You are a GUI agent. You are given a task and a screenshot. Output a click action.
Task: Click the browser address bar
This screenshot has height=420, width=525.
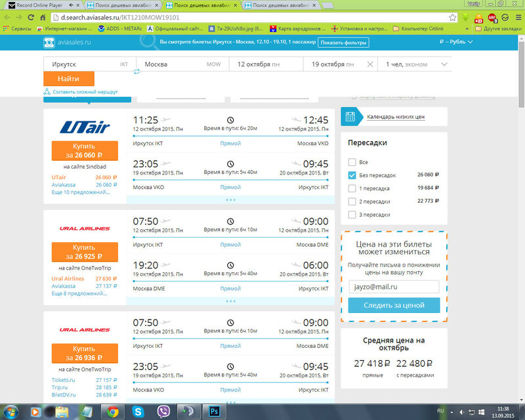[x=249, y=18]
